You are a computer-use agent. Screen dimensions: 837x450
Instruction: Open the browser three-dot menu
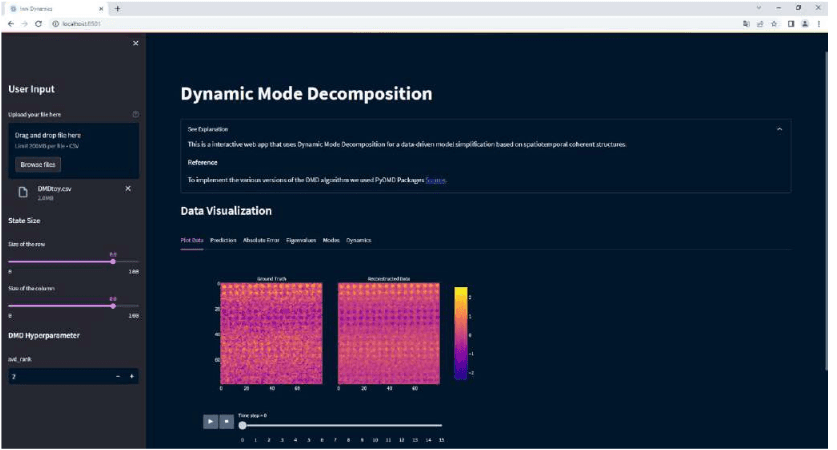click(819, 23)
